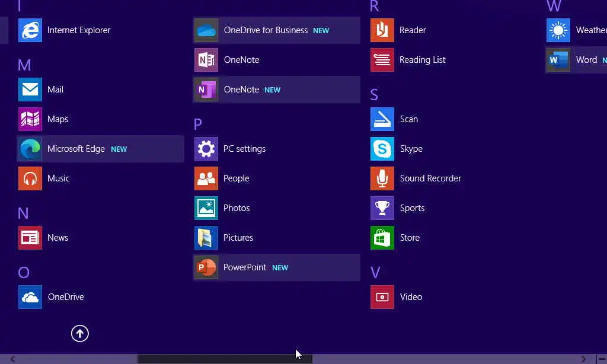The image size is (607, 364).
Task: Open the News app icon
Action: click(x=30, y=238)
